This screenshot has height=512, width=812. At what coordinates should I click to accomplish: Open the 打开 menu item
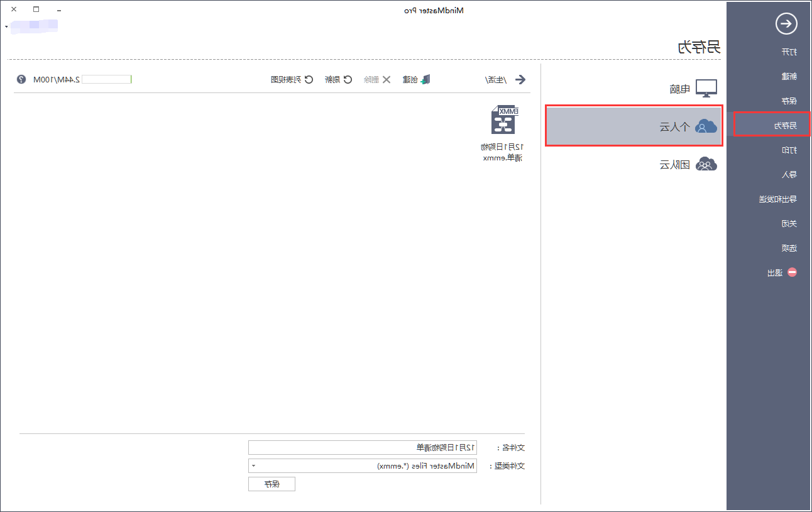tap(789, 52)
